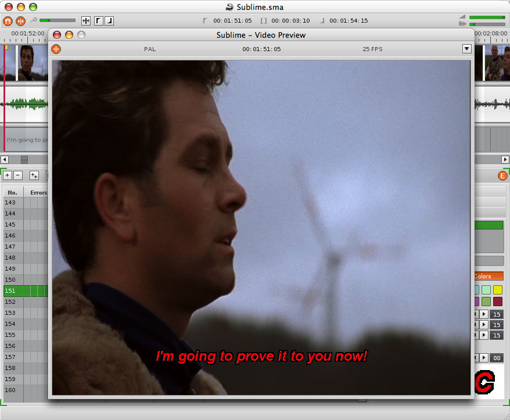Click the volume triangle icon
This screenshot has height=420, width=510.
pos(462,17)
